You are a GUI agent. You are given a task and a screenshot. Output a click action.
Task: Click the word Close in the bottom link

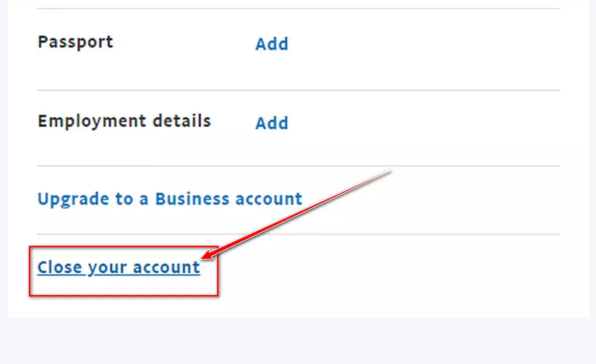pyautogui.click(x=60, y=267)
